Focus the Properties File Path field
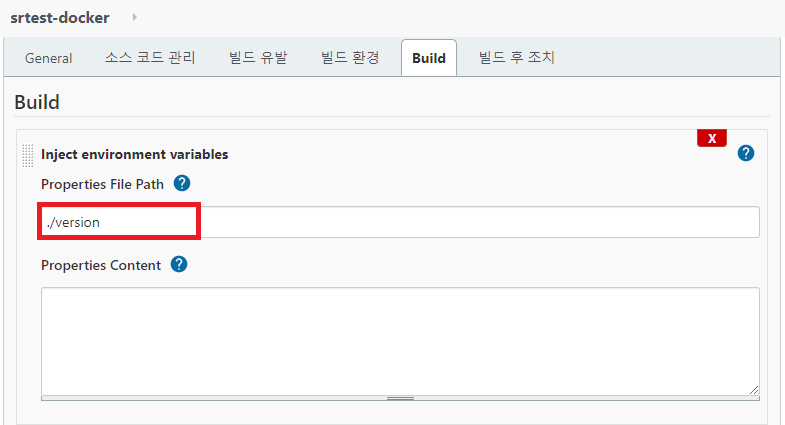The image size is (785, 425). 400,222
